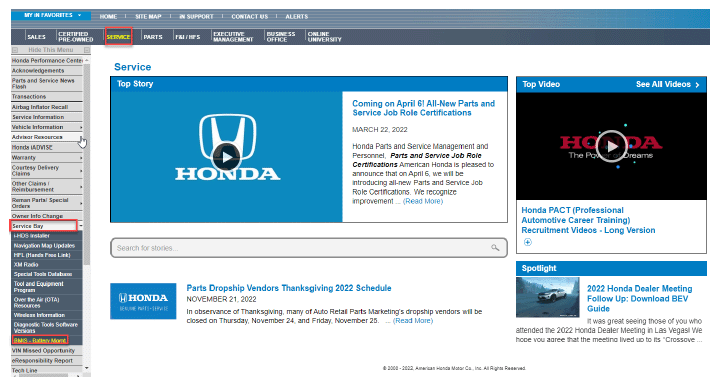Open Site Map link
Screen dimensions: 719x386
[148, 17]
